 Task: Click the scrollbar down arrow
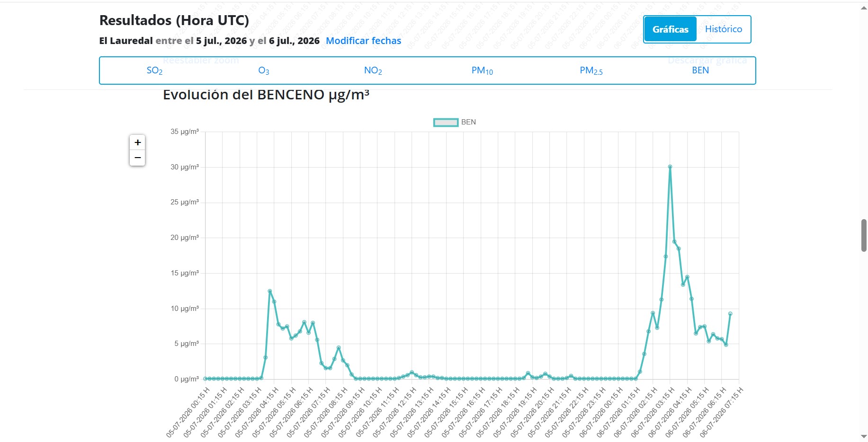point(864,436)
